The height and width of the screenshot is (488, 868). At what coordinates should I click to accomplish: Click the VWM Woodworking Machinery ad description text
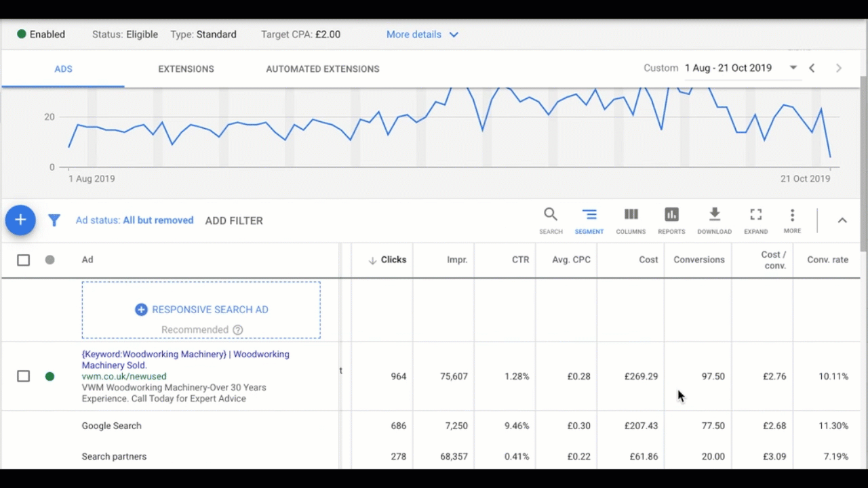174,393
